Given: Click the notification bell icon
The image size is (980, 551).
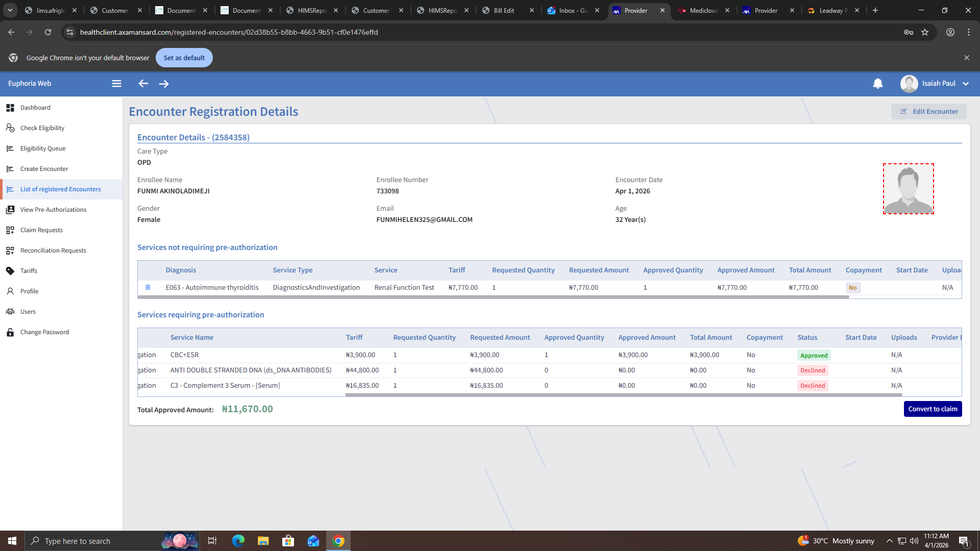Looking at the screenshot, I should pyautogui.click(x=877, y=84).
